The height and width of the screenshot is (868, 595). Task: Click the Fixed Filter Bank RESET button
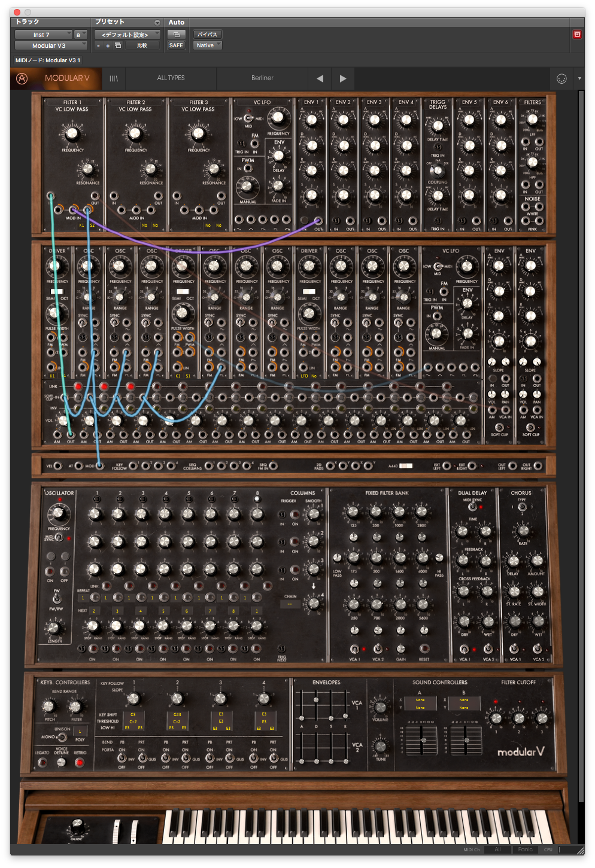point(424,648)
